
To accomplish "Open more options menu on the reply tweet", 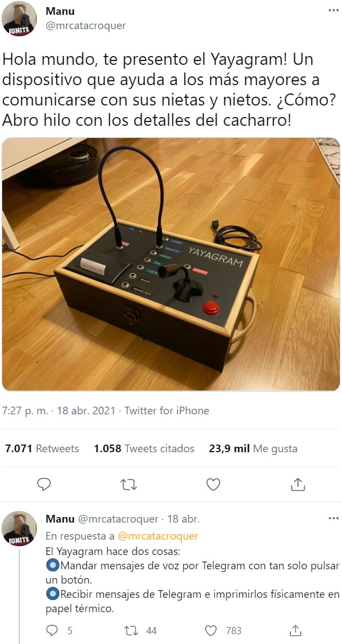I will pos(333,518).
